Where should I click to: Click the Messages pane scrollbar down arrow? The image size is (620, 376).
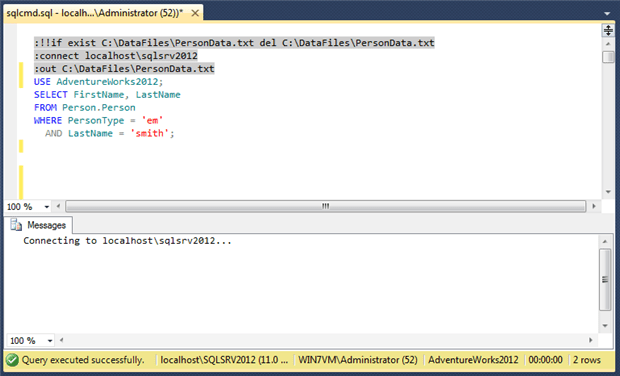point(605,326)
